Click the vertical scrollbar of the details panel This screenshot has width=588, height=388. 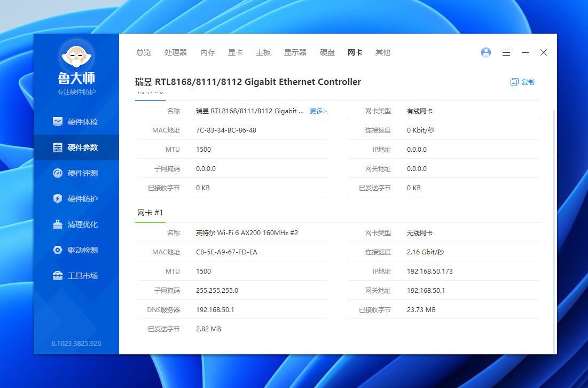554,231
